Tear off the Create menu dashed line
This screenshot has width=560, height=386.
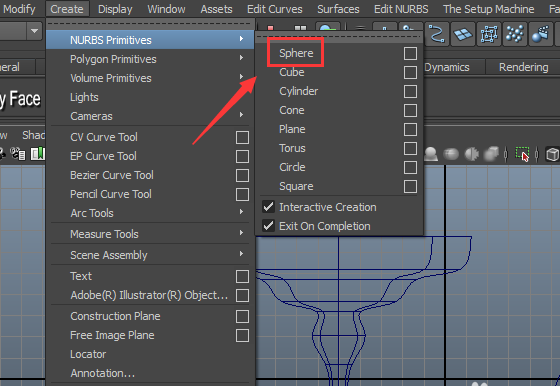(150, 24)
